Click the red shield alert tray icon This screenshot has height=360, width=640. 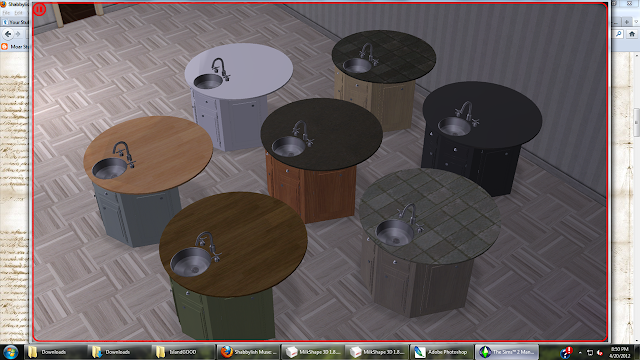click(566, 352)
